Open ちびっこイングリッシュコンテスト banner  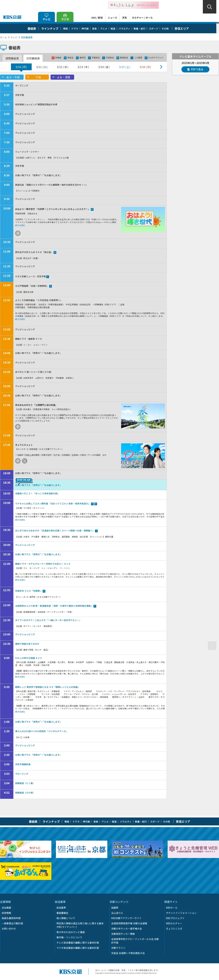coord(26,849)
